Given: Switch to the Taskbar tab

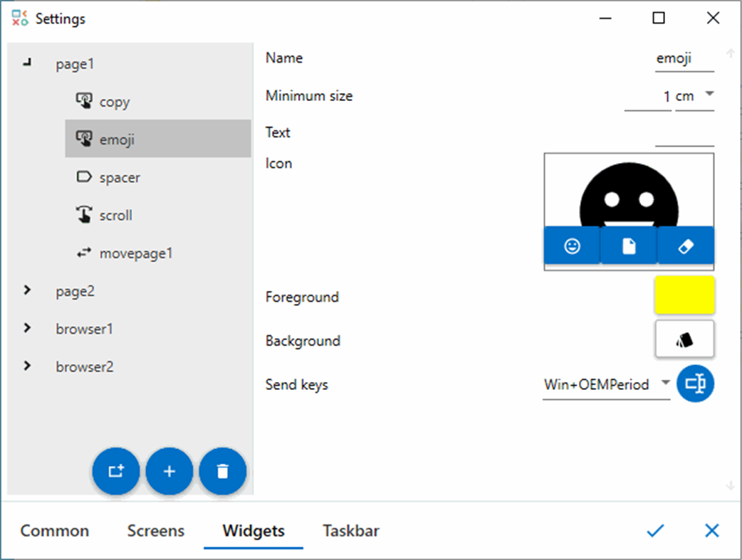Looking at the screenshot, I should point(350,531).
